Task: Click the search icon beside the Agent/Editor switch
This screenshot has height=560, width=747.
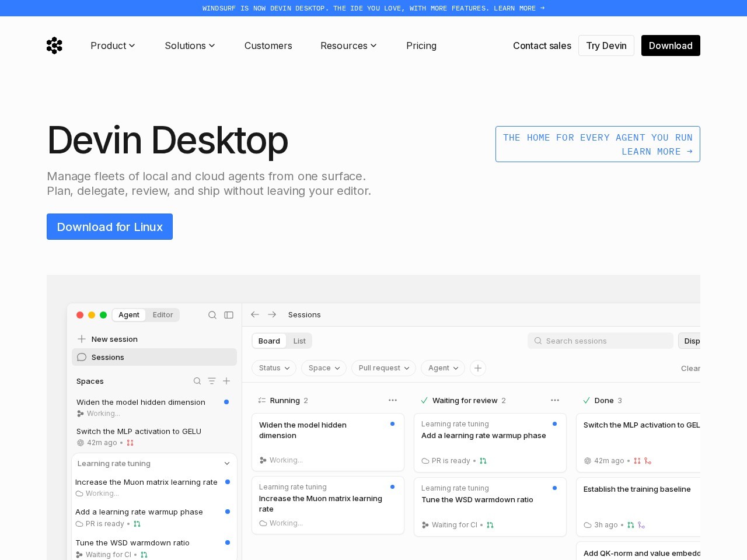Action: click(x=212, y=315)
